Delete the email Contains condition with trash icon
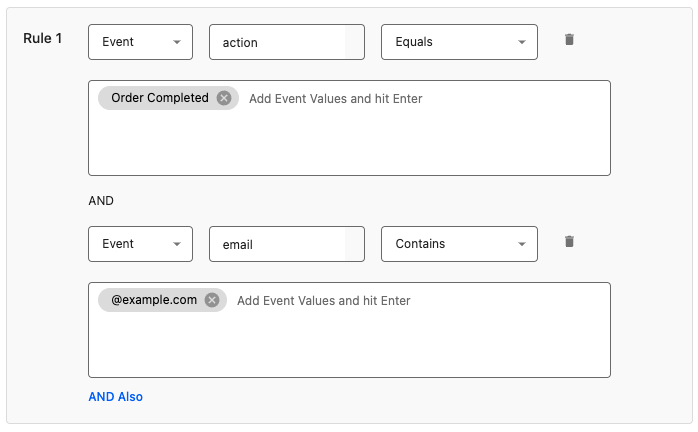Viewport: 698px width, 432px height. click(x=569, y=242)
